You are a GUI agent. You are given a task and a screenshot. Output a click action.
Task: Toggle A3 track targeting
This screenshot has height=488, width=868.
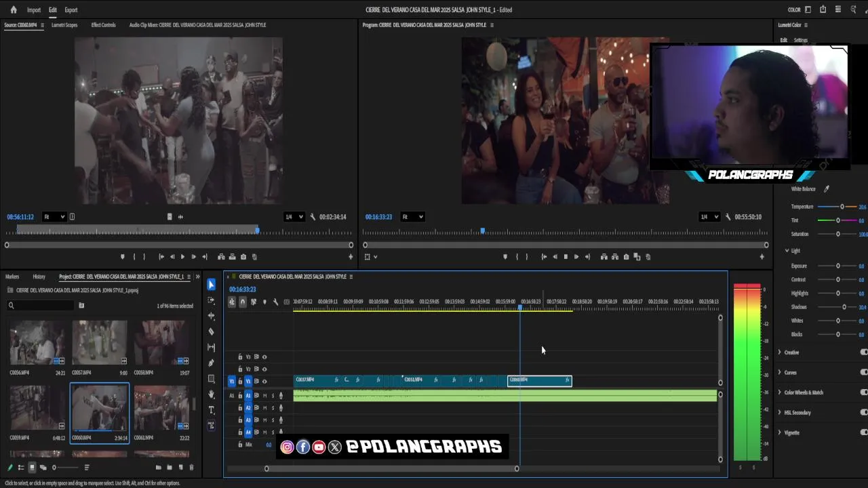click(x=248, y=420)
